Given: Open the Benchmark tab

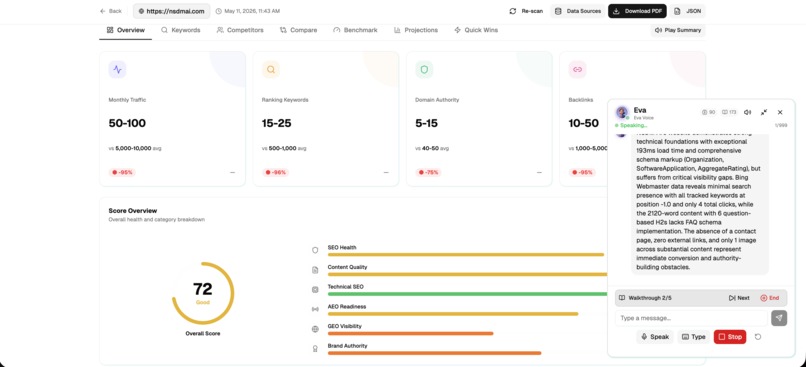Looking at the screenshot, I should pyautogui.click(x=355, y=30).
